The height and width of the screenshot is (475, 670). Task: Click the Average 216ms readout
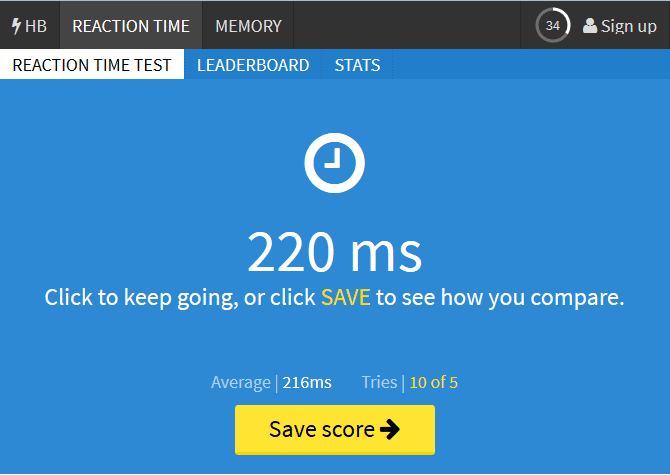(x=271, y=383)
